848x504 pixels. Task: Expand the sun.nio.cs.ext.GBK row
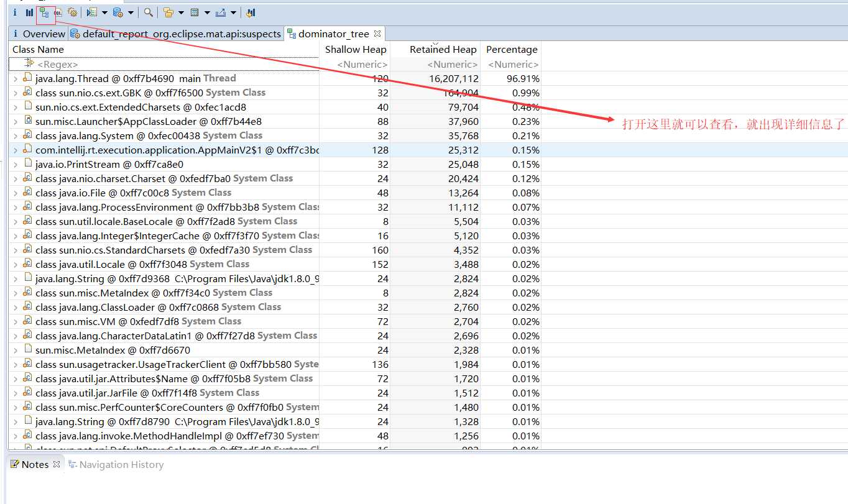pyautogui.click(x=16, y=93)
